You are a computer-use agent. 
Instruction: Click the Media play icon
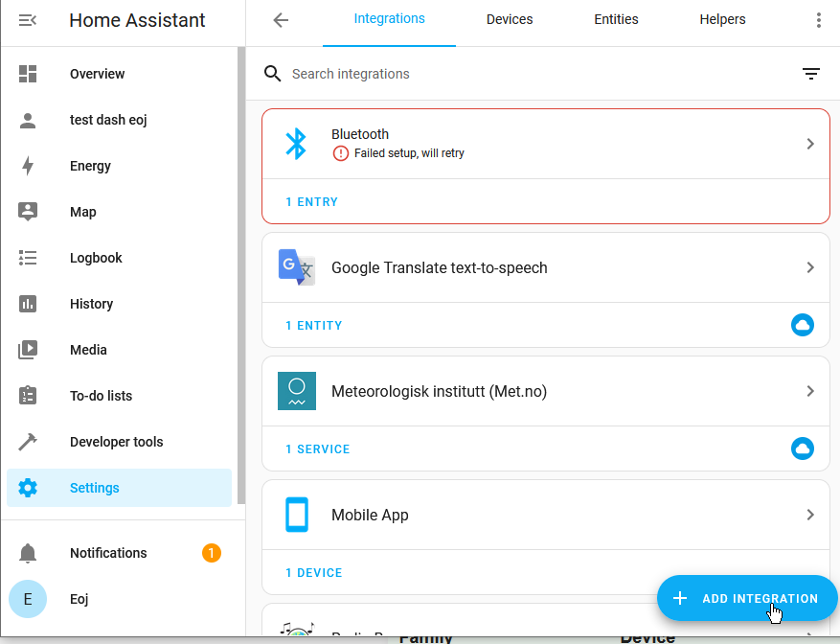tap(28, 350)
